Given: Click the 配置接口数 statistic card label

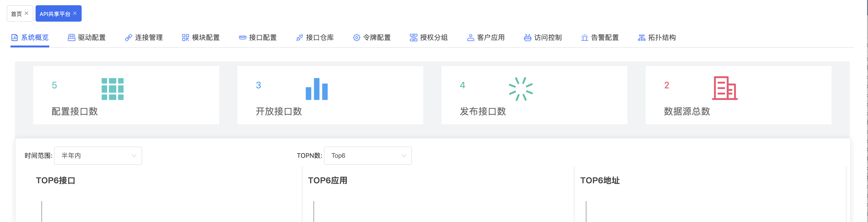Looking at the screenshot, I should tap(75, 111).
